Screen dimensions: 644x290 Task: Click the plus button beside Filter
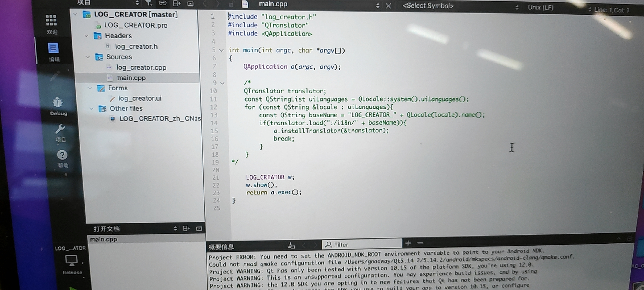[408, 243]
